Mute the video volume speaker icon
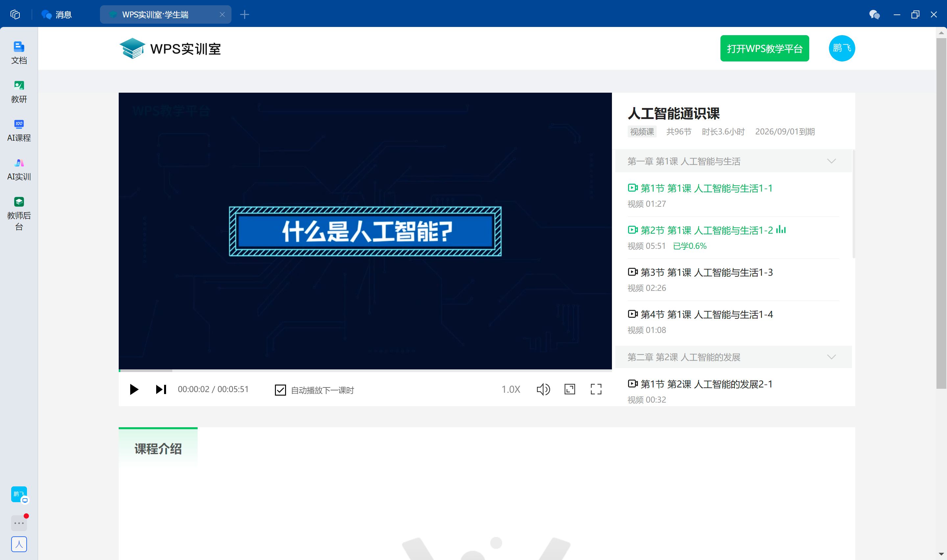Viewport: 947px width, 560px height. [543, 389]
